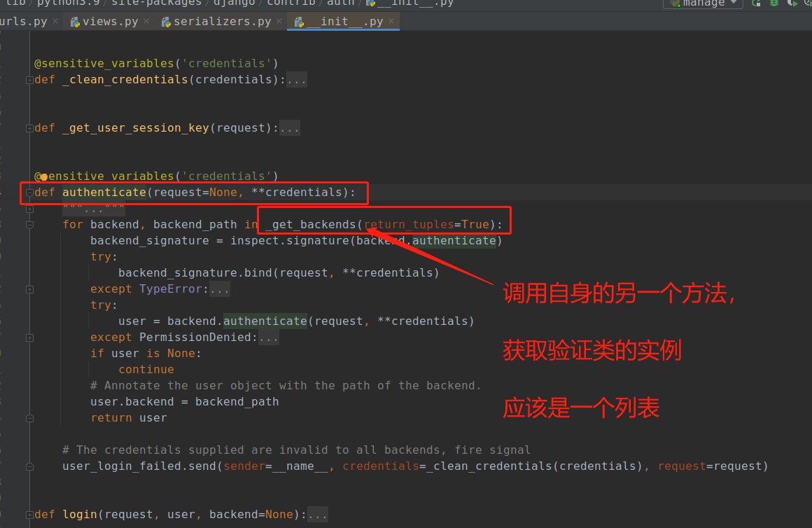Click the fold end marker beside return user
This screenshot has height=528, width=812.
click(29, 418)
